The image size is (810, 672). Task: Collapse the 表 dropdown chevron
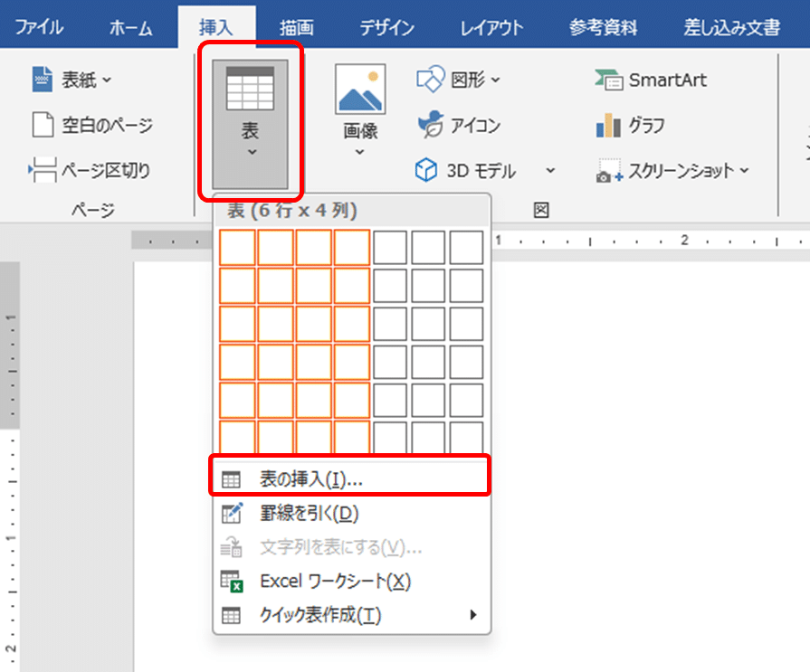coord(252,152)
